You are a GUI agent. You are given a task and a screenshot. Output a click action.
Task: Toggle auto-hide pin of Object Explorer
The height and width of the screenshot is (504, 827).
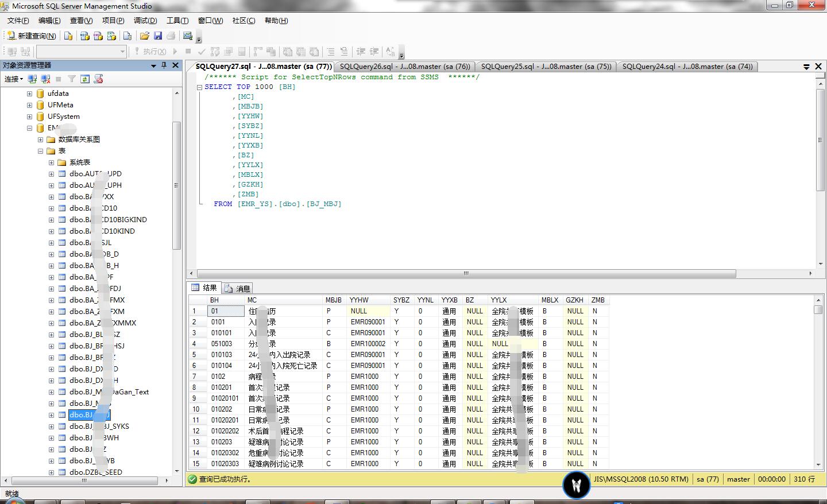164,65
